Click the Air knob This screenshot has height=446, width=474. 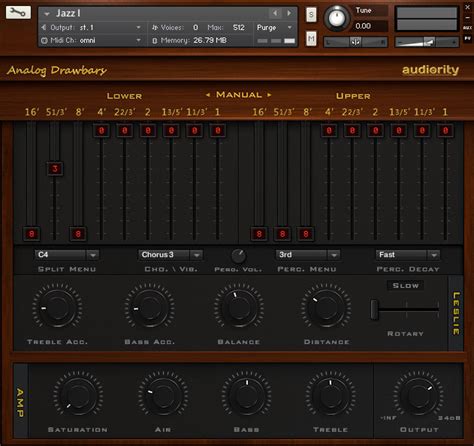point(163,396)
